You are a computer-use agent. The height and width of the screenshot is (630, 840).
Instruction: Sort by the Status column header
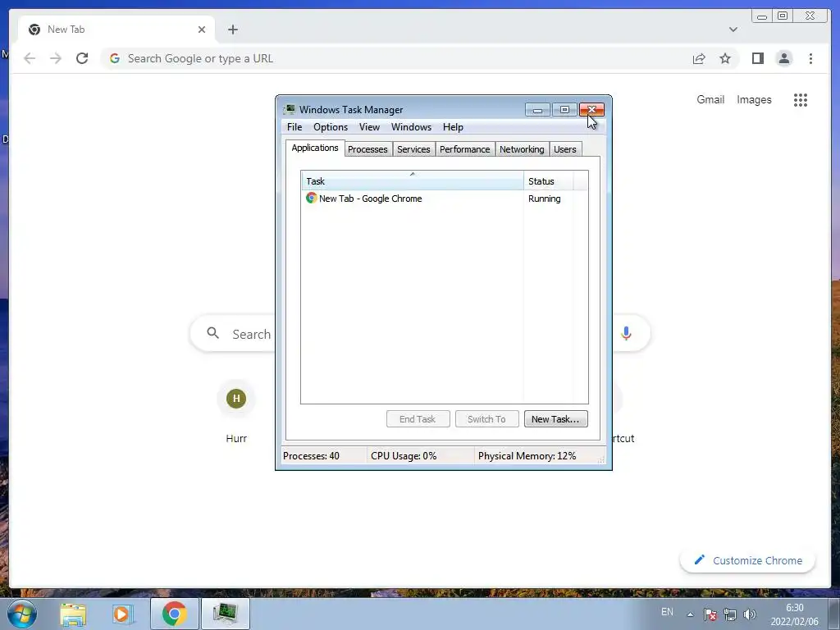(549, 181)
